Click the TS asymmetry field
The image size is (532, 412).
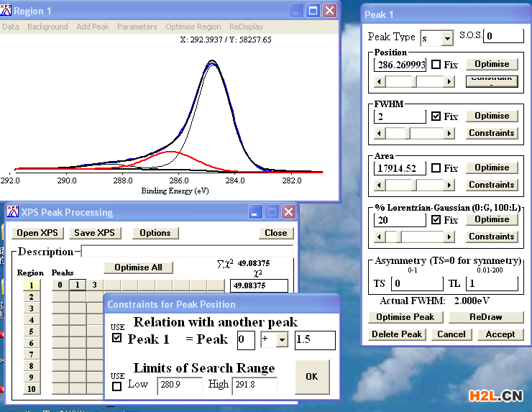pos(417,283)
